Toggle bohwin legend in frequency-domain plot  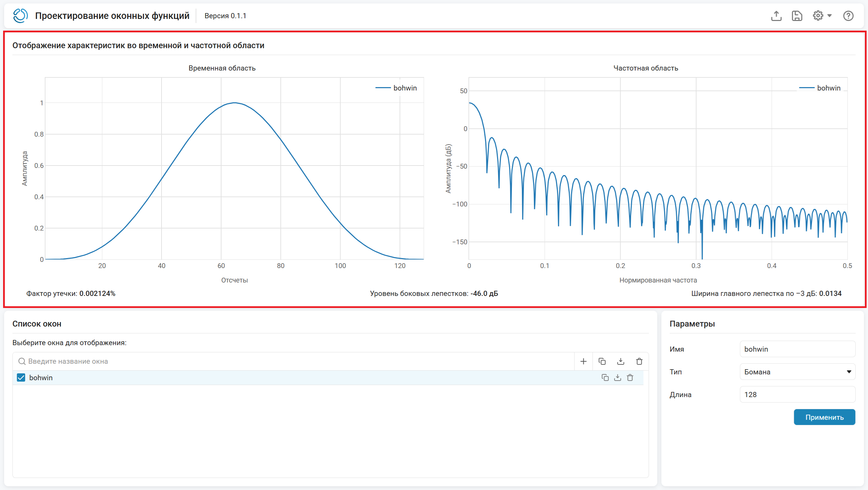820,88
